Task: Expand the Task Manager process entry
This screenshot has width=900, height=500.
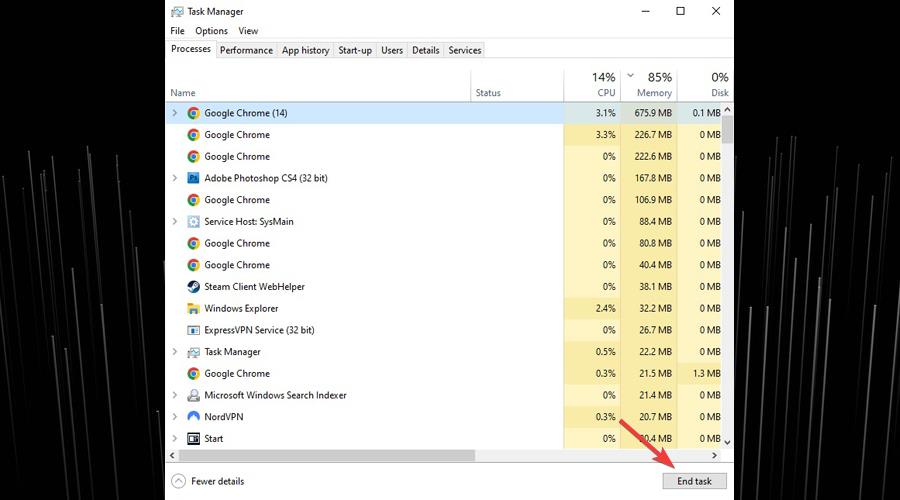Action: pyautogui.click(x=174, y=352)
